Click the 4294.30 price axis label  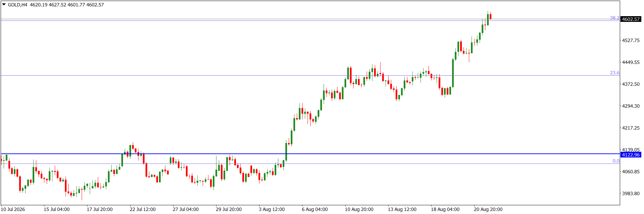coord(631,106)
